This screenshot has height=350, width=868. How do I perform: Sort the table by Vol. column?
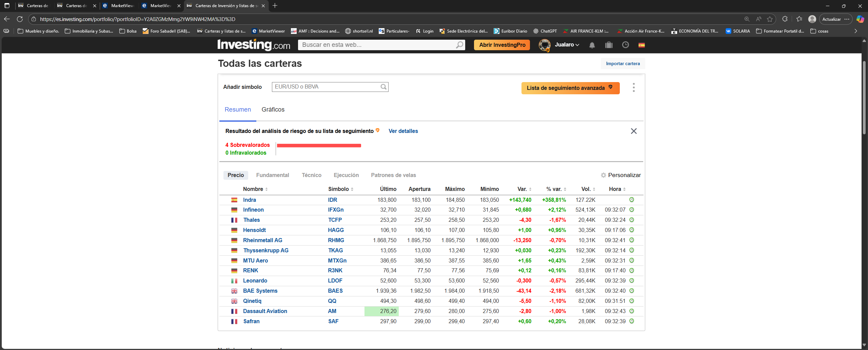pyautogui.click(x=588, y=189)
